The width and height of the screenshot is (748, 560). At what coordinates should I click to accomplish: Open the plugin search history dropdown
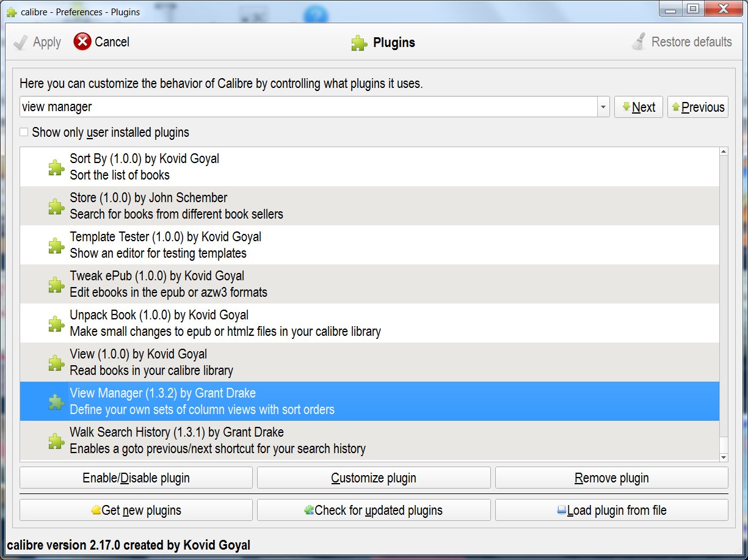point(603,107)
